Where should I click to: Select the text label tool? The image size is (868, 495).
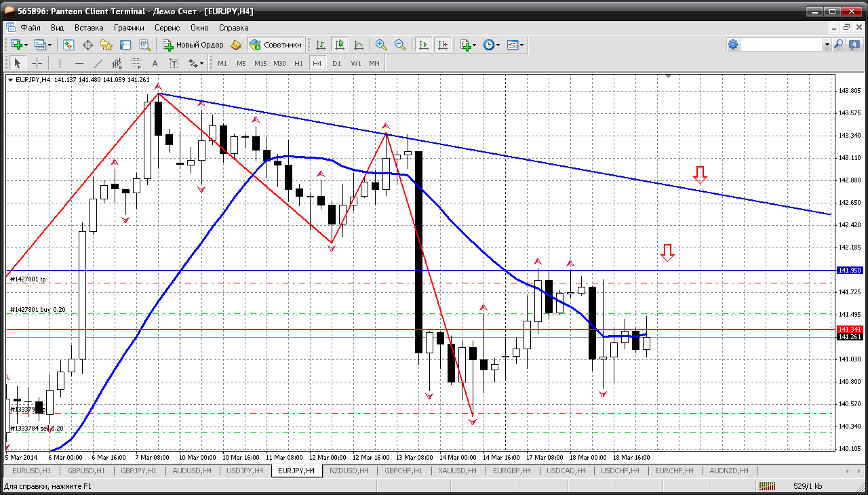[174, 63]
